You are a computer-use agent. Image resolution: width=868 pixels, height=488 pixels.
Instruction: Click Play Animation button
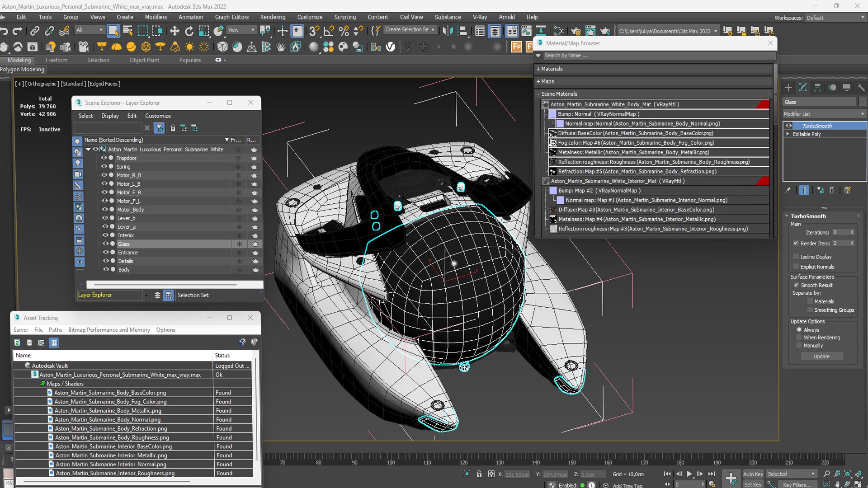(x=689, y=474)
